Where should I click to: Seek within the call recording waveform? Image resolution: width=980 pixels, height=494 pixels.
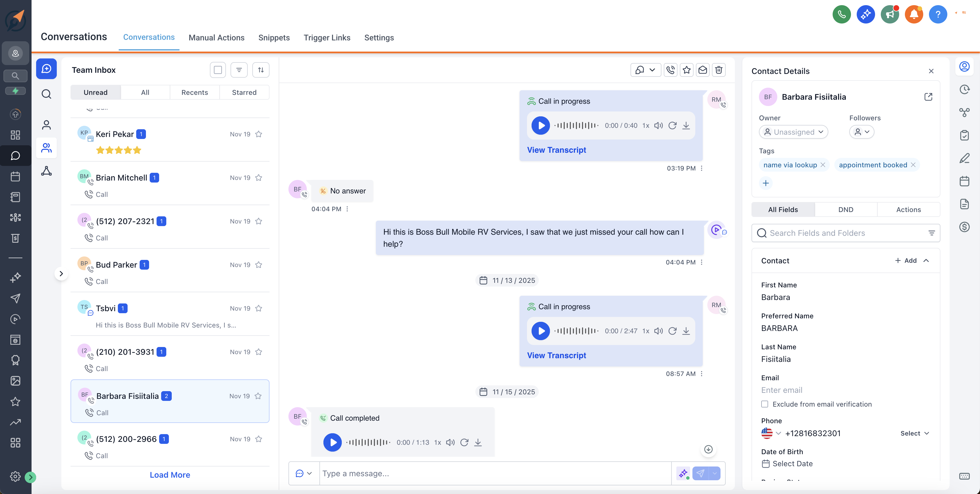click(576, 126)
